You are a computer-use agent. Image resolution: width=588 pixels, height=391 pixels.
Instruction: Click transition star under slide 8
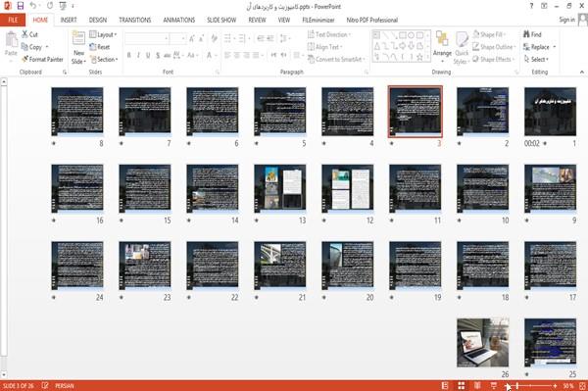(54, 143)
